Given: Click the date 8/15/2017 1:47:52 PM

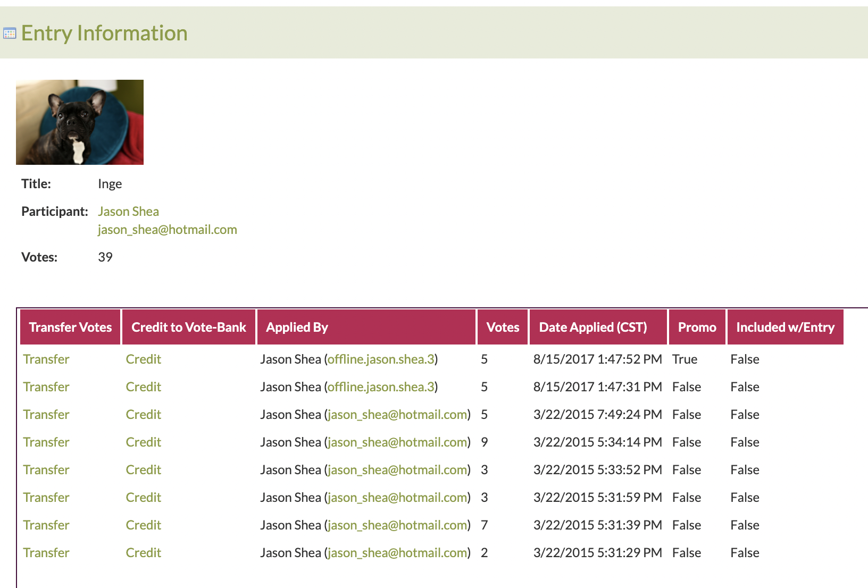Looking at the screenshot, I should click(598, 359).
